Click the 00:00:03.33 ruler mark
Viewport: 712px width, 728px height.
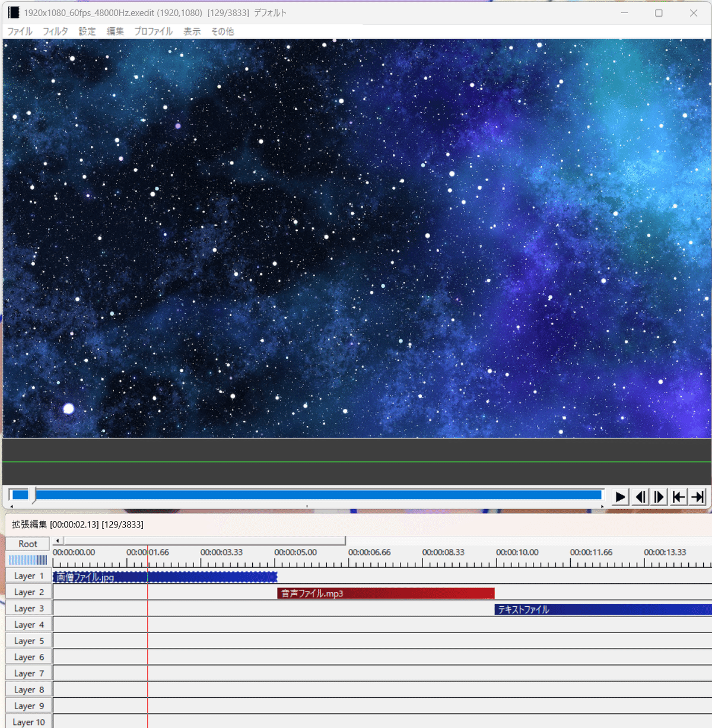coord(221,552)
